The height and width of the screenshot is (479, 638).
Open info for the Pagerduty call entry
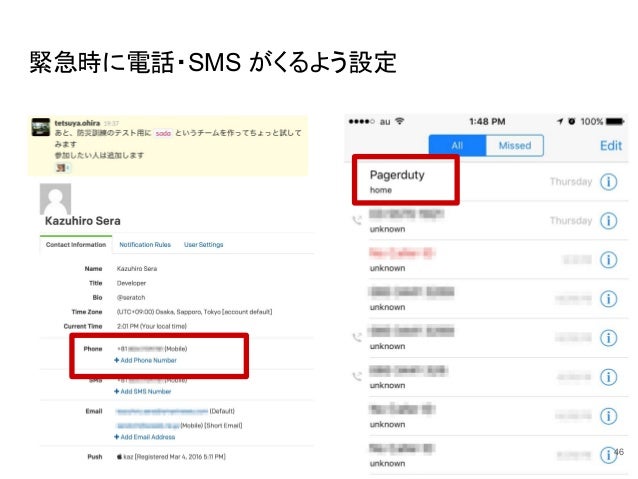[608, 182]
